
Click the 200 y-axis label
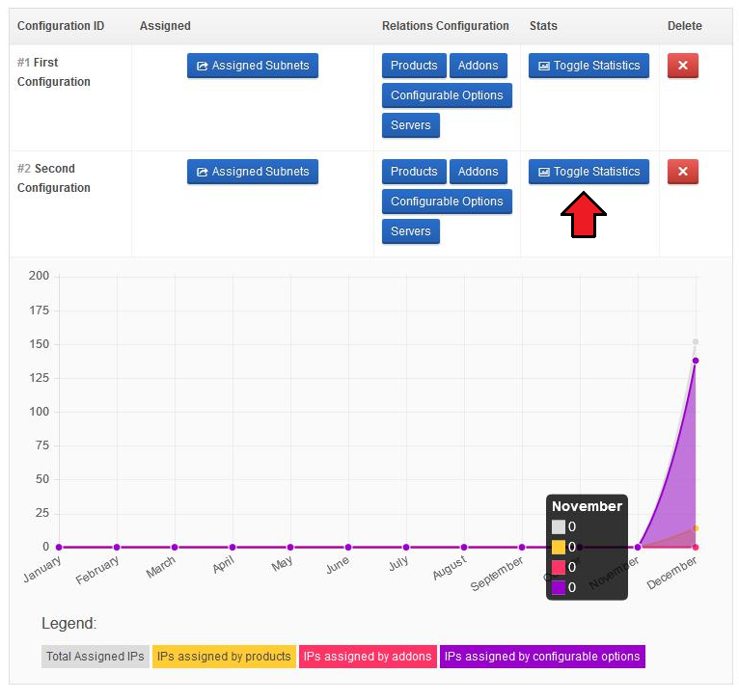[x=39, y=276]
